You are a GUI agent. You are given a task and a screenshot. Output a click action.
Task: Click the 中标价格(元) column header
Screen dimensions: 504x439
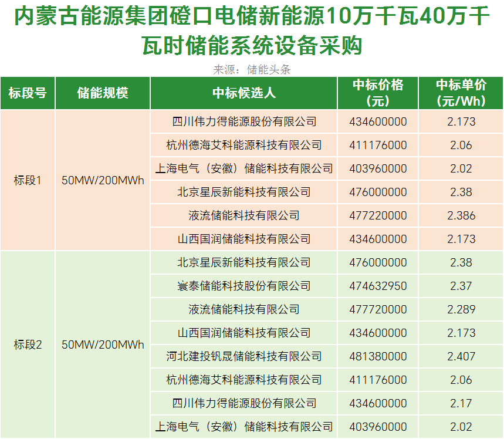(x=378, y=93)
